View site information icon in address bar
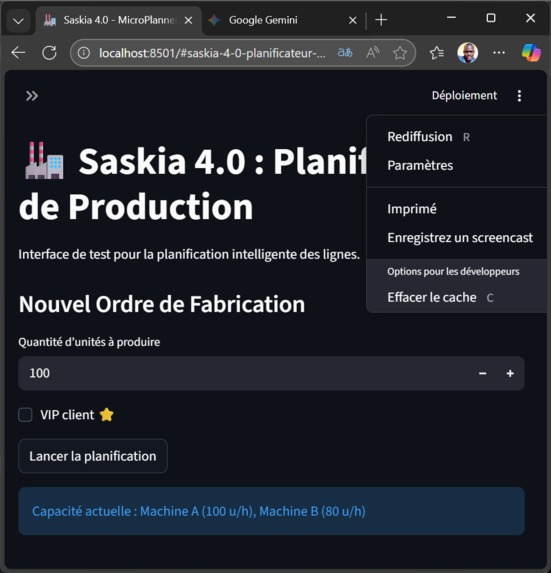Screen dimensions: 551x573 [x=84, y=53]
